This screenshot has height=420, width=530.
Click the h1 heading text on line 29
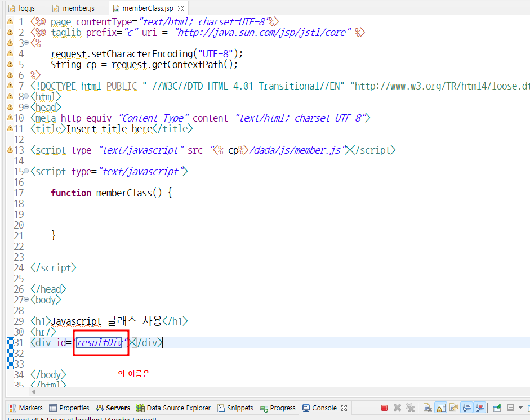click(x=106, y=321)
